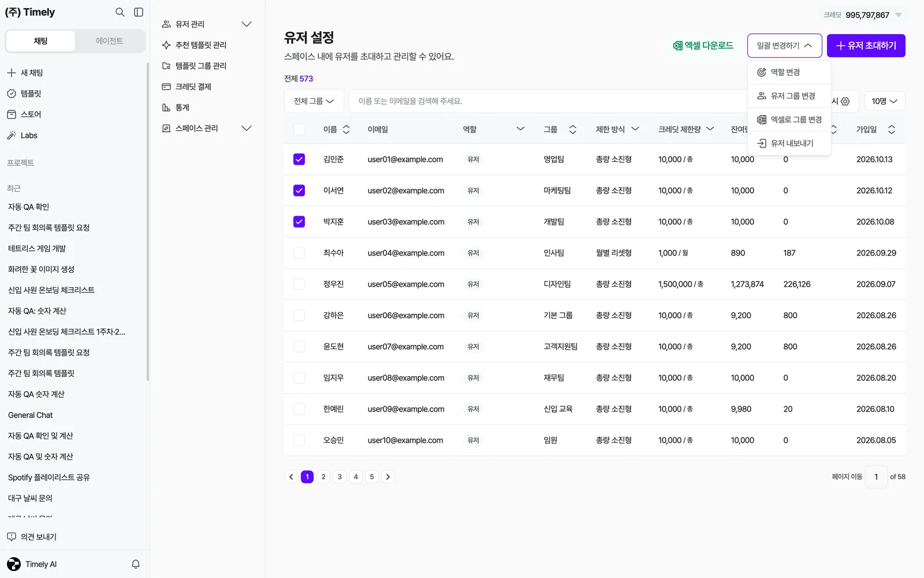Click the notification bell icon

pyautogui.click(x=136, y=564)
